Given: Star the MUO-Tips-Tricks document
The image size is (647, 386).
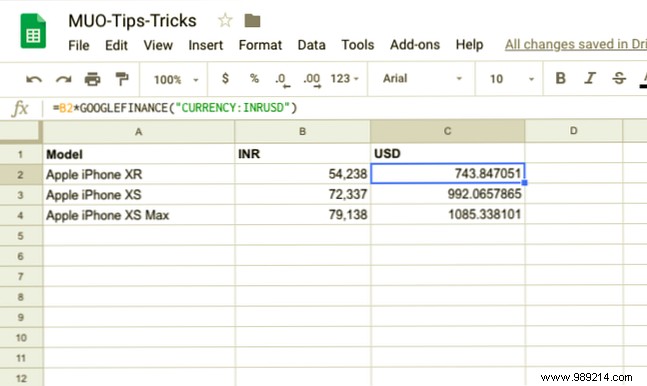Looking at the screenshot, I should pyautogui.click(x=225, y=20).
